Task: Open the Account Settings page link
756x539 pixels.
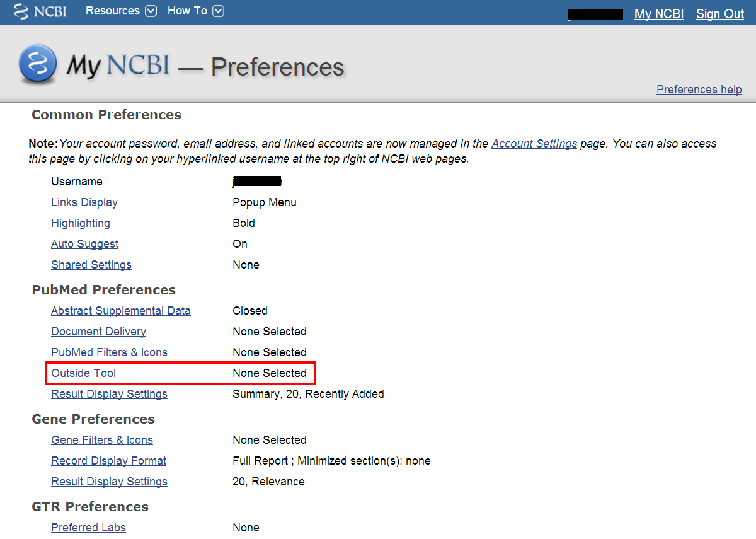Action: click(534, 143)
